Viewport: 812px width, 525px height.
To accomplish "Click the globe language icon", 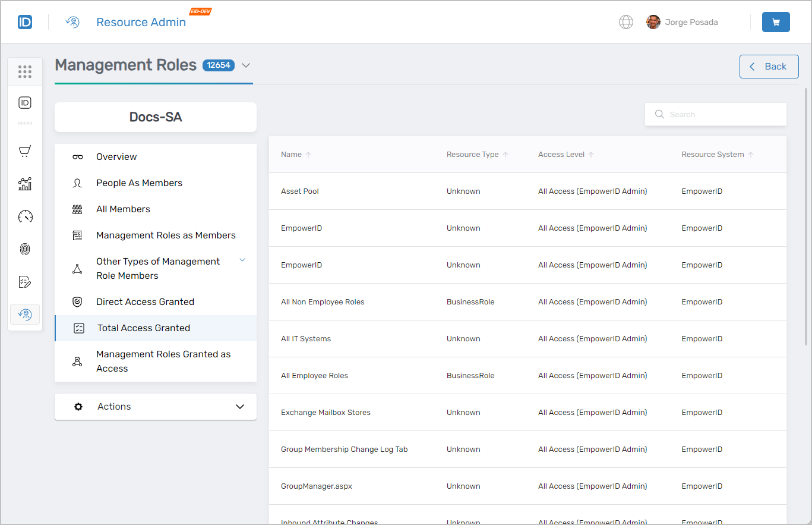I will (x=625, y=22).
